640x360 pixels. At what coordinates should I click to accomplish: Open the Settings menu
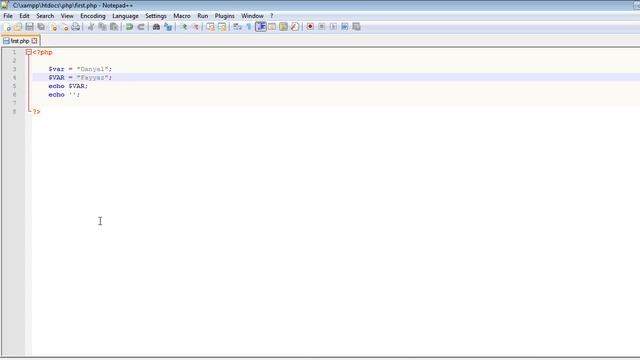click(156, 16)
